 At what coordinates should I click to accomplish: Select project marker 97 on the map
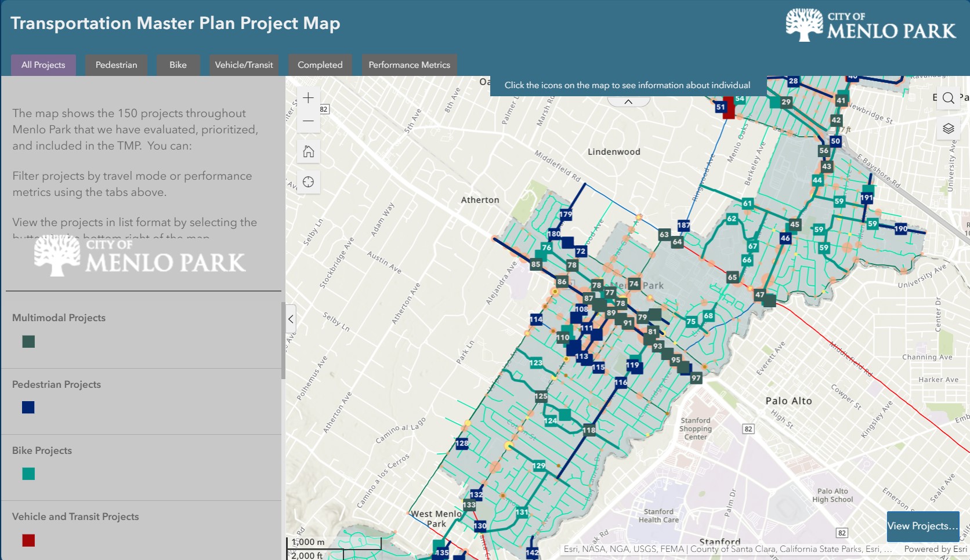[x=696, y=378]
